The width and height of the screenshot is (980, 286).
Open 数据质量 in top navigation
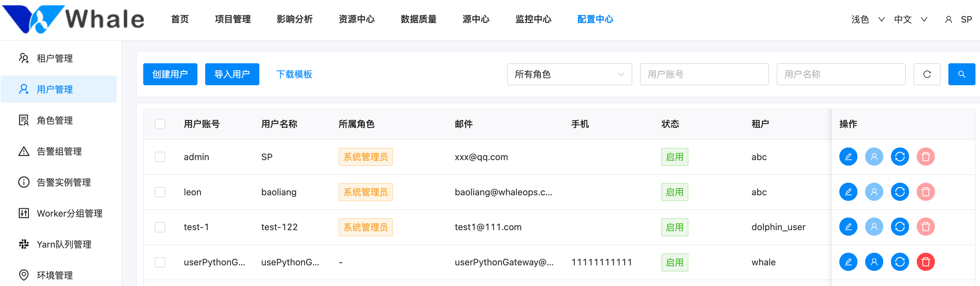pyautogui.click(x=418, y=19)
